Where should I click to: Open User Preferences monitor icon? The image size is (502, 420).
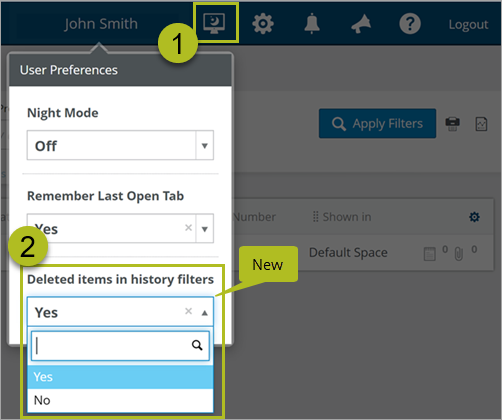(x=214, y=23)
